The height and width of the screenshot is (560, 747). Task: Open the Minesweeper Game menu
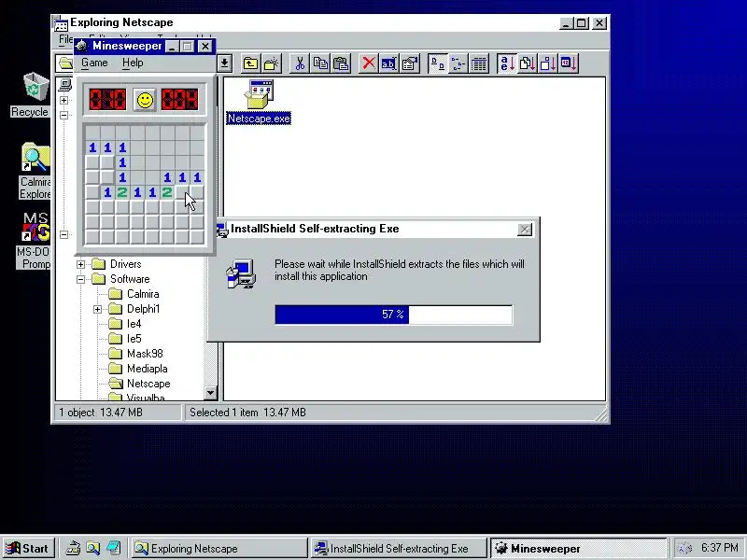[x=94, y=63]
